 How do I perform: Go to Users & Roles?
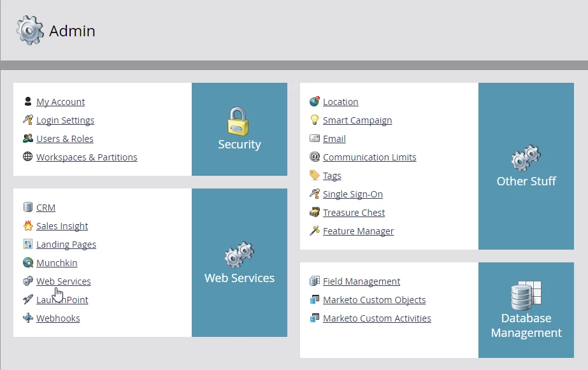coord(65,139)
